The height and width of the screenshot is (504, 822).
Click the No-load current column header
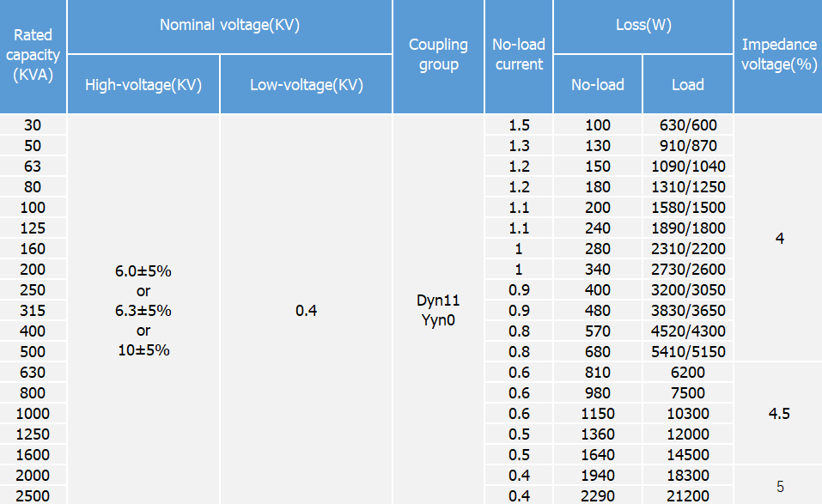click(518, 55)
